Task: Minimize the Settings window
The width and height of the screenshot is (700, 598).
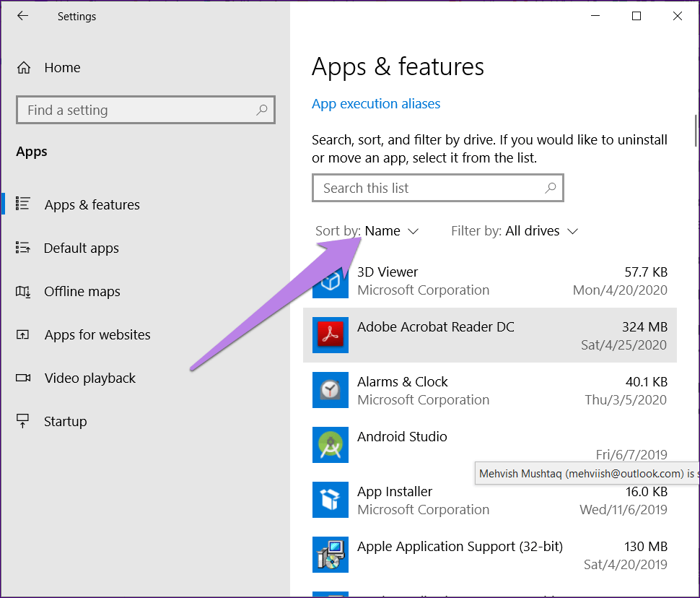Action: click(595, 16)
